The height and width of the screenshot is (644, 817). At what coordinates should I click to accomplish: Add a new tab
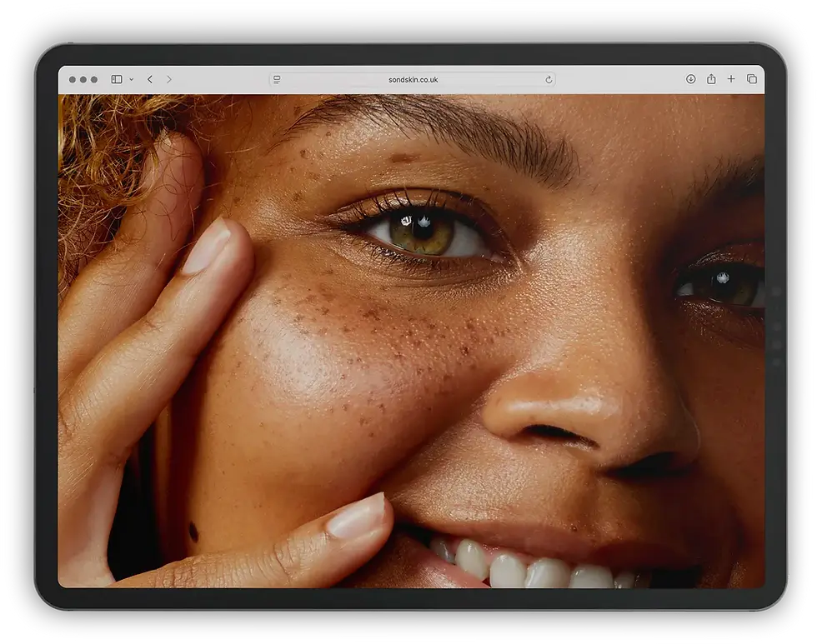(x=731, y=78)
